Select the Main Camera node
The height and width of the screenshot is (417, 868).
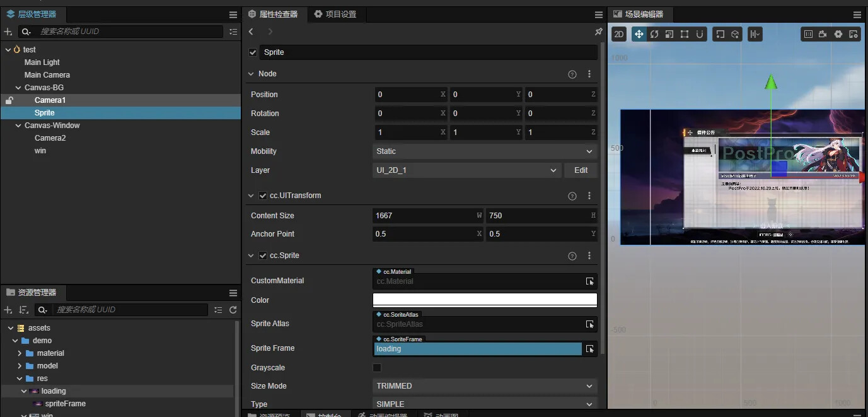coord(47,75)
